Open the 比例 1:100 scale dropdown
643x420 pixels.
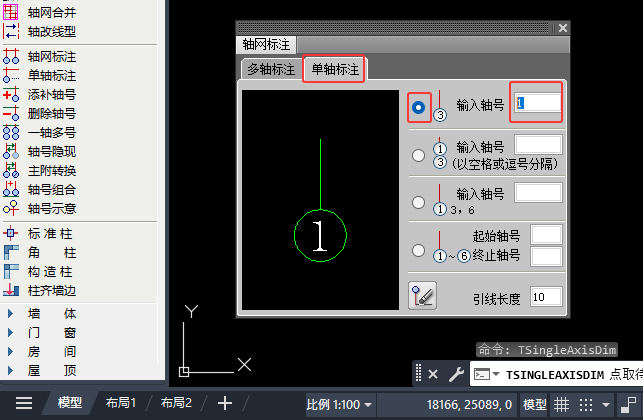[339, 405]
